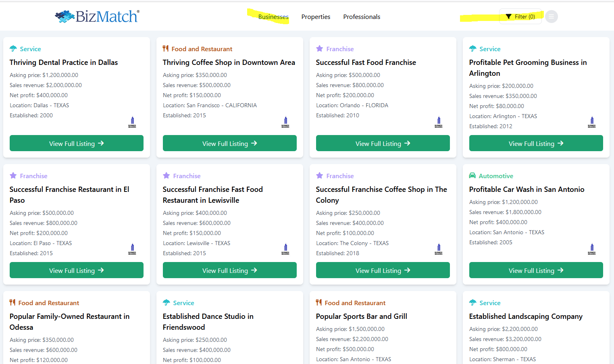Click the fork-knife icon on Coffee Shop card
Viewport: 614px width, 364px height.
(166, 49)
